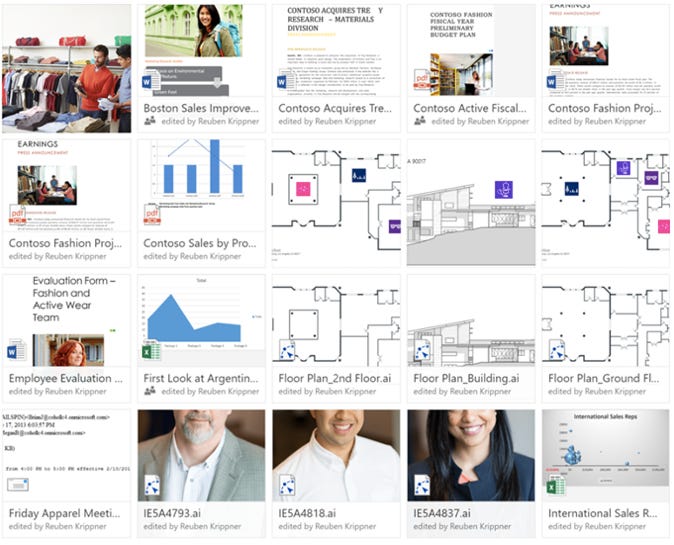Viewport: 674px width, 545px height.
Task: Select 'Friday Apparel Meeti...' title
Action: 64,513
